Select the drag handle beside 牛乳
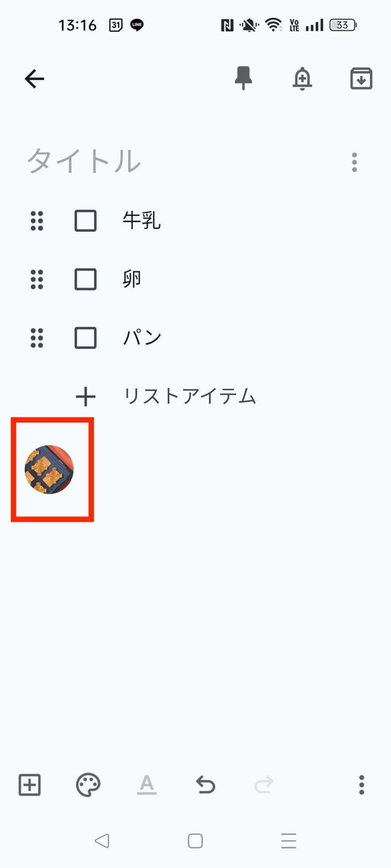The width and height of the screenshot is (391, 868). pyautogui.click(x=37, y=221)
